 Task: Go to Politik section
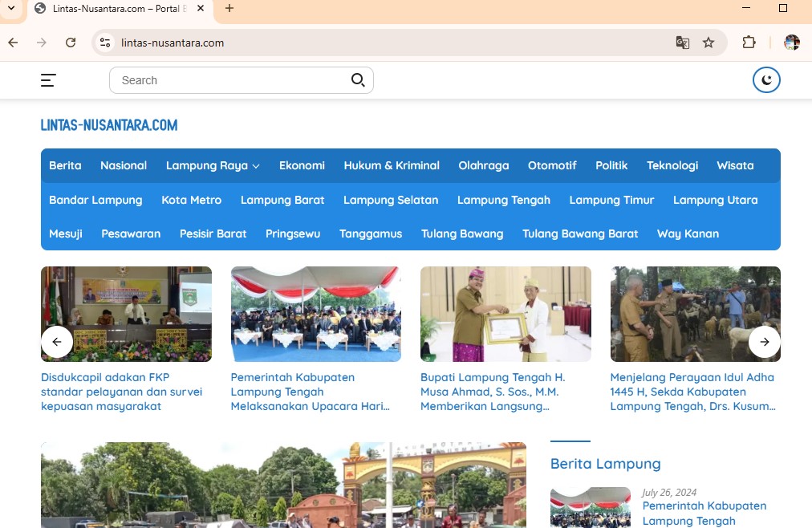coord(611,165)
